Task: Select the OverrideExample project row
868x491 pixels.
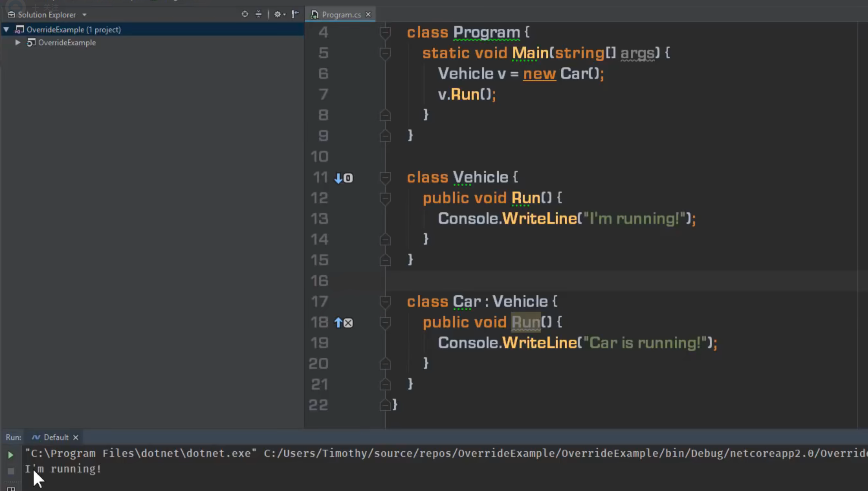Action: (x=152, y=42)
